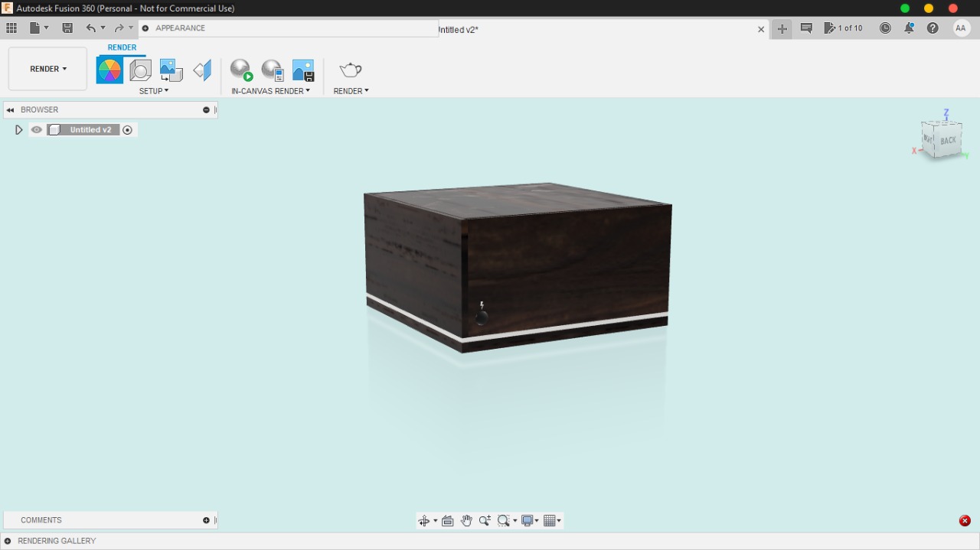Open the Appearance tool
Image resolution: width=980 pixels, height=550 pixels.
click(109, 69)
